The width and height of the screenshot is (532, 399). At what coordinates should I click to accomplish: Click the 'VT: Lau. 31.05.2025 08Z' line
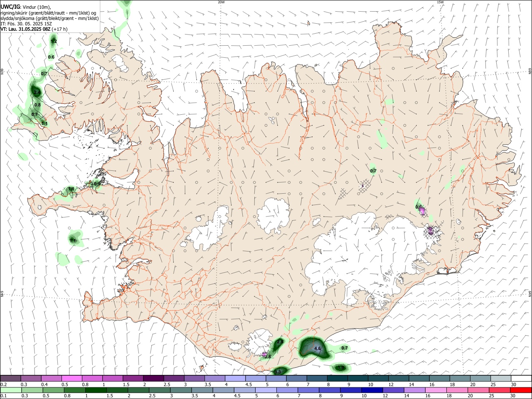(25, 29)
